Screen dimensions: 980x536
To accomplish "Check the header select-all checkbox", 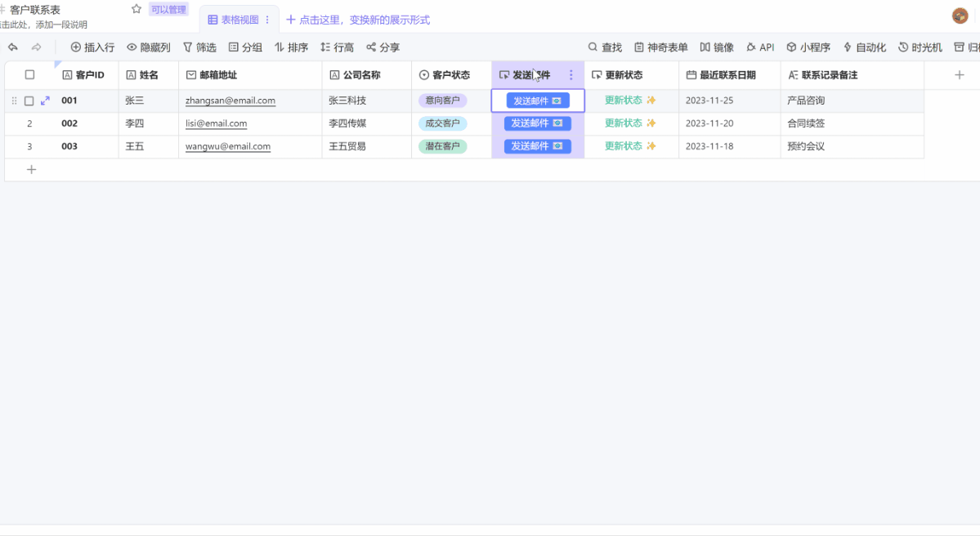I will click(x=29, y=74).
